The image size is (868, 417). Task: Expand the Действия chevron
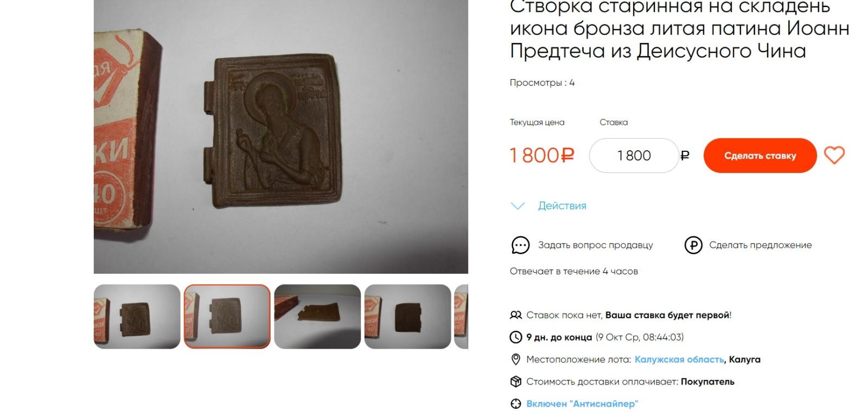(x=518, y=206)
